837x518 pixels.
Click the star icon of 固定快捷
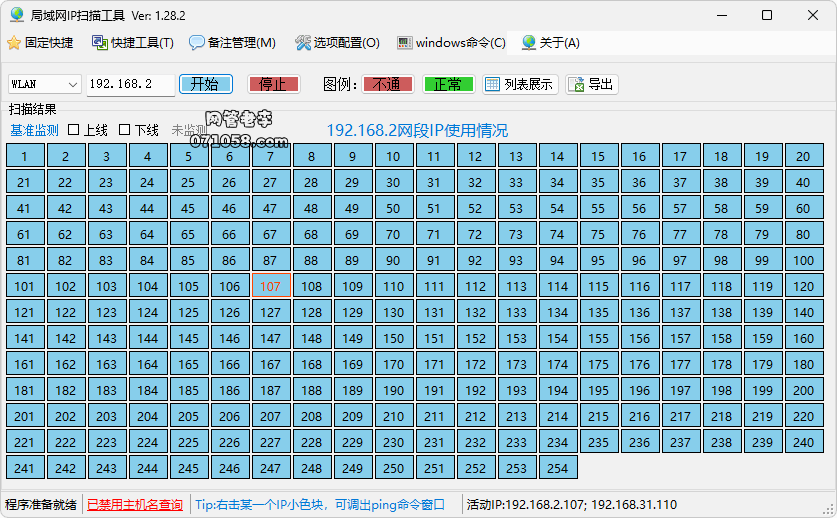[x=14, y=43]
